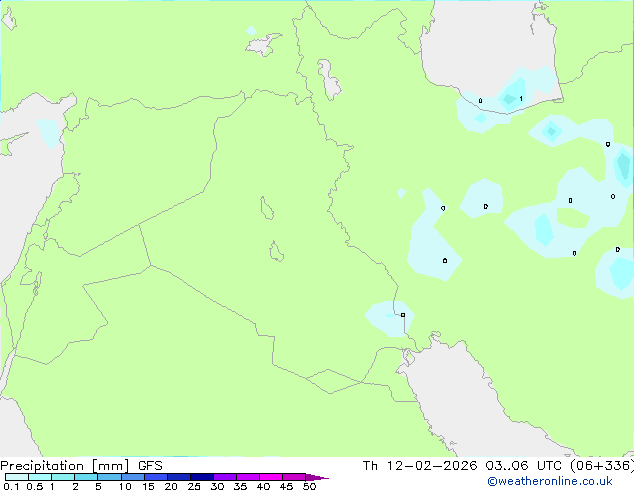Click the '50' legend scale value

309,486
